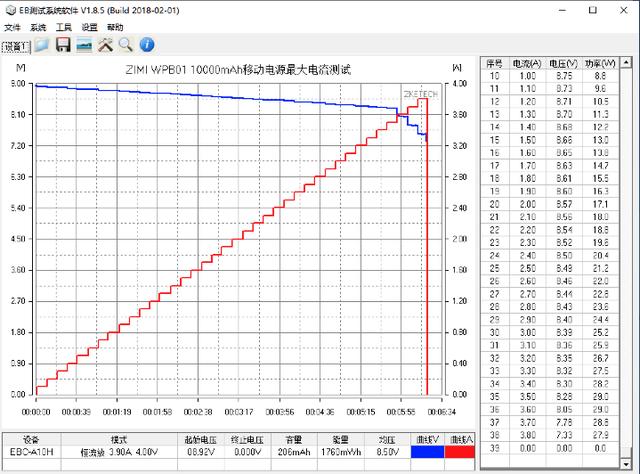
Task: Click the magnifier search icon
Action: pyautogui.click(x=126, y=45)
